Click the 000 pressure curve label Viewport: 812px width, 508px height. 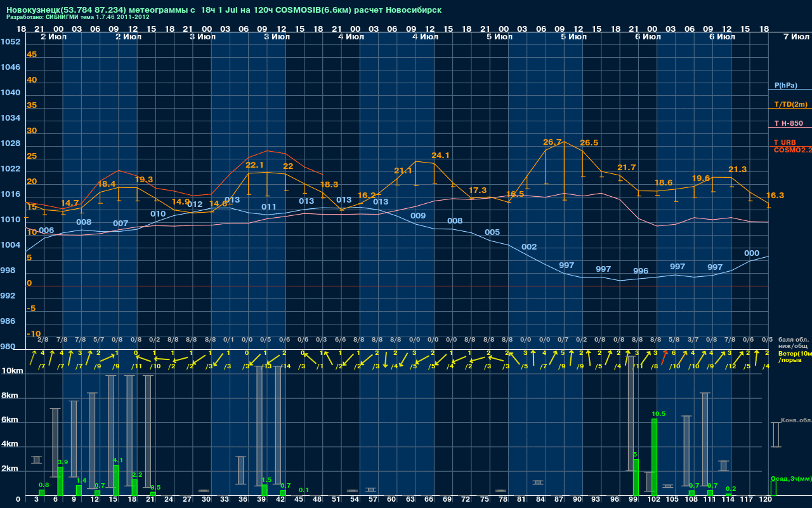752,253
